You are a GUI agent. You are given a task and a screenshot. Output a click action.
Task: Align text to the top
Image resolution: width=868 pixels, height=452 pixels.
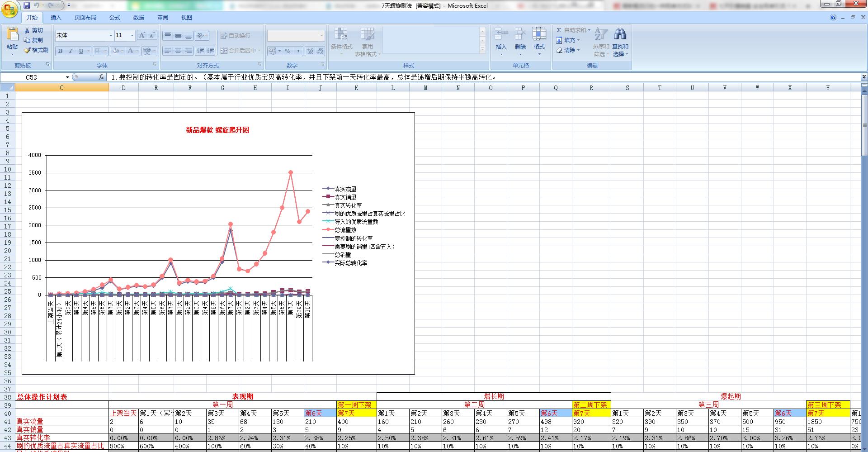tap(168, 35)
